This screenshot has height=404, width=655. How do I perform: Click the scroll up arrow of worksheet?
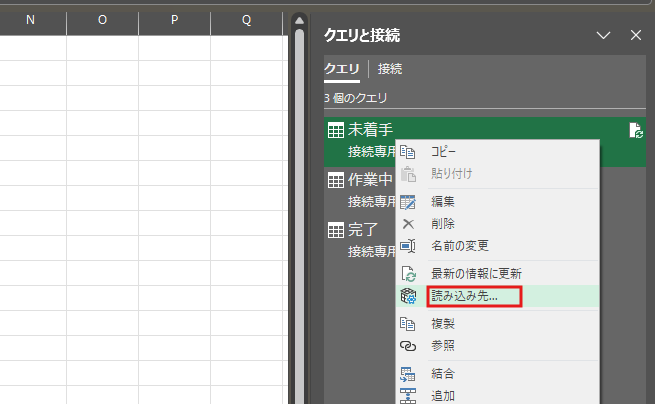click(x=297, y=21)
